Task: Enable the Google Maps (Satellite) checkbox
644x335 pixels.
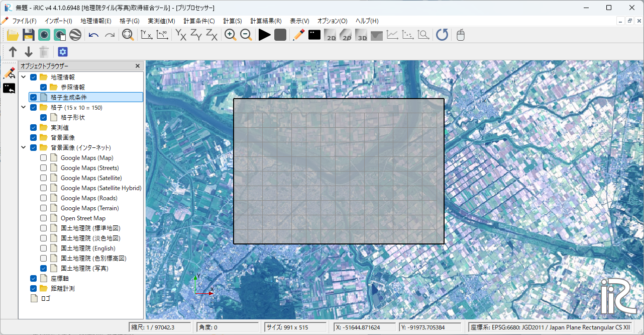Action: point(44,178)
